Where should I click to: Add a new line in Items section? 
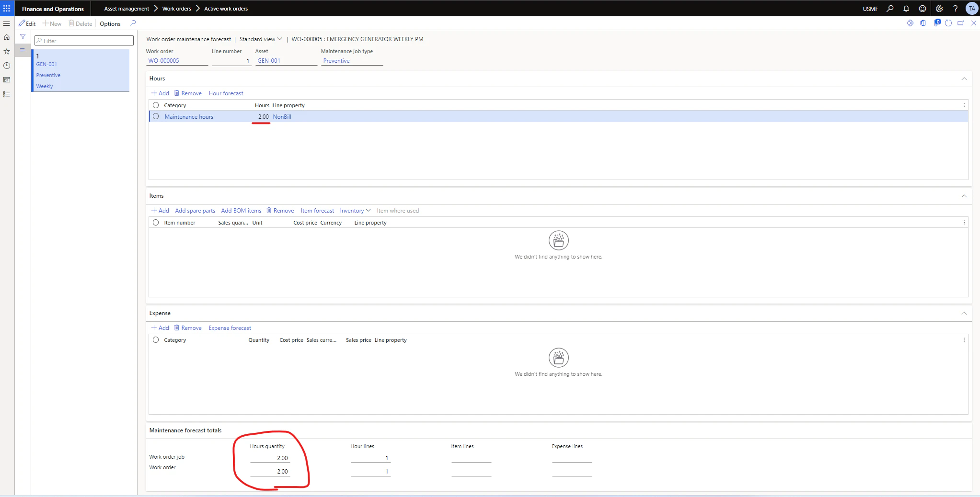point(160,211)
